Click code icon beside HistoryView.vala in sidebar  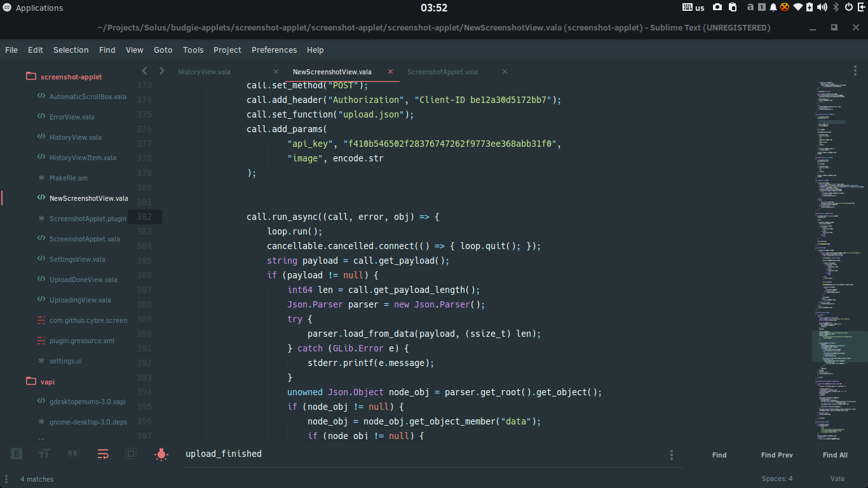click(41, 137)
